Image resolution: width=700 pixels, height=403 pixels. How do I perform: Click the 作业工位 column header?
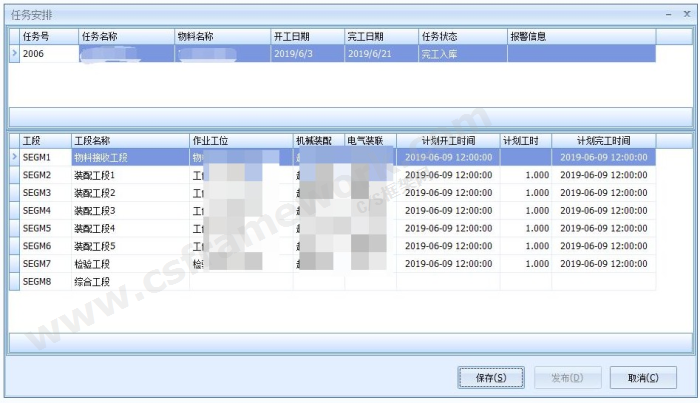239,141
